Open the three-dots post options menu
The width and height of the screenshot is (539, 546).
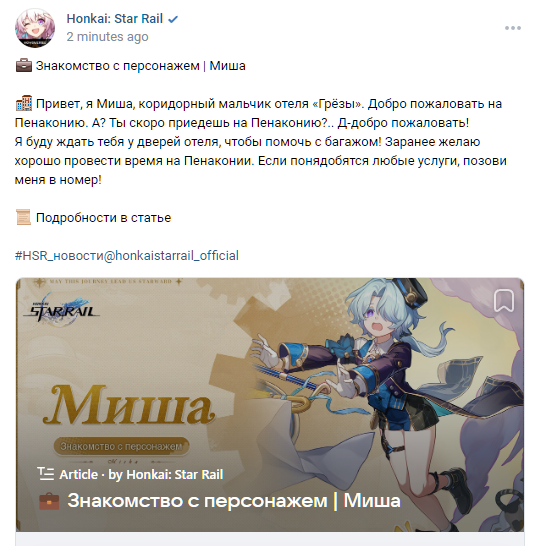[x=513, y=28]
